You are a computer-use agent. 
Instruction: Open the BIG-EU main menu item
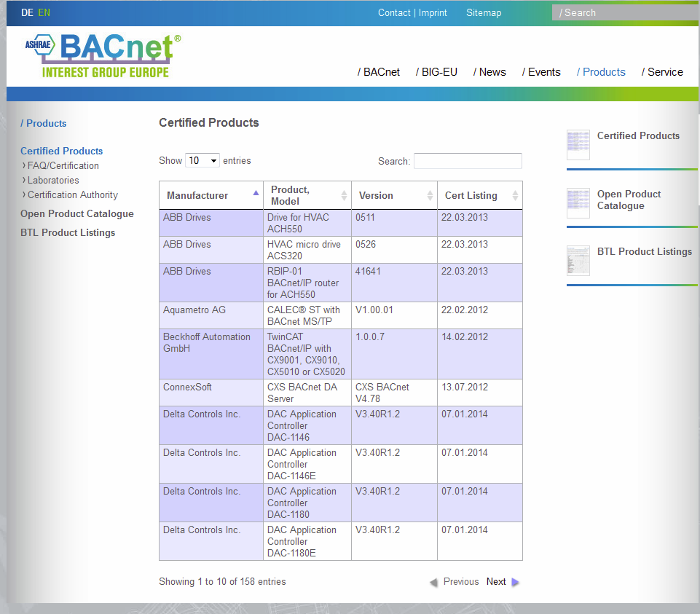tap(436, 72)
